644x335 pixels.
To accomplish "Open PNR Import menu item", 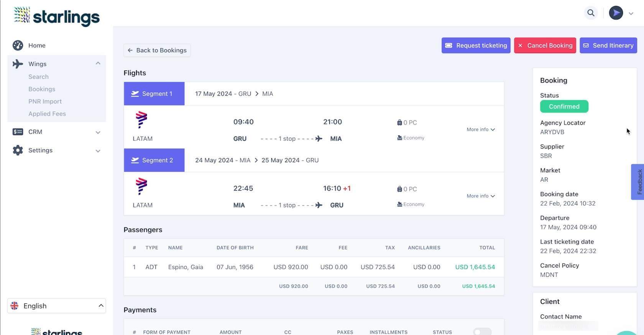I will pos(45,101).
